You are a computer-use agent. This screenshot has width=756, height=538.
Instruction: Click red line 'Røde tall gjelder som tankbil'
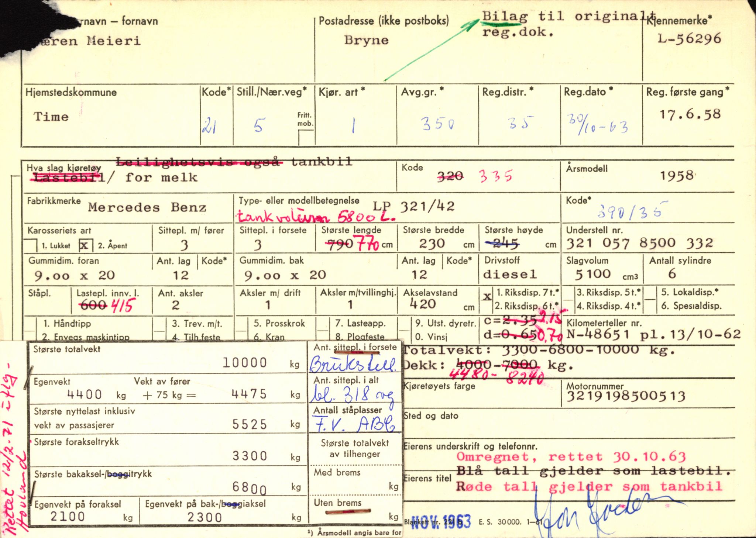pyautogui.click(x=589, y=486)
